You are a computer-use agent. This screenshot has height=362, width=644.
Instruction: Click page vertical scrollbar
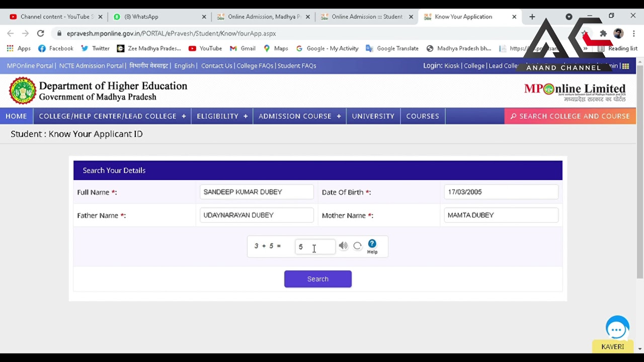pyautogui.click(x=640, y=171)
